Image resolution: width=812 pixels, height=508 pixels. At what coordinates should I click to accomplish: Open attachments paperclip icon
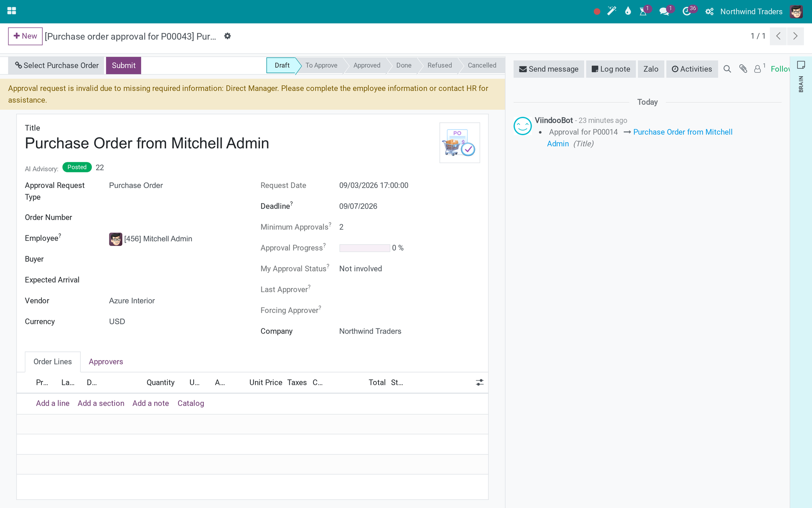tap(743, 69)
